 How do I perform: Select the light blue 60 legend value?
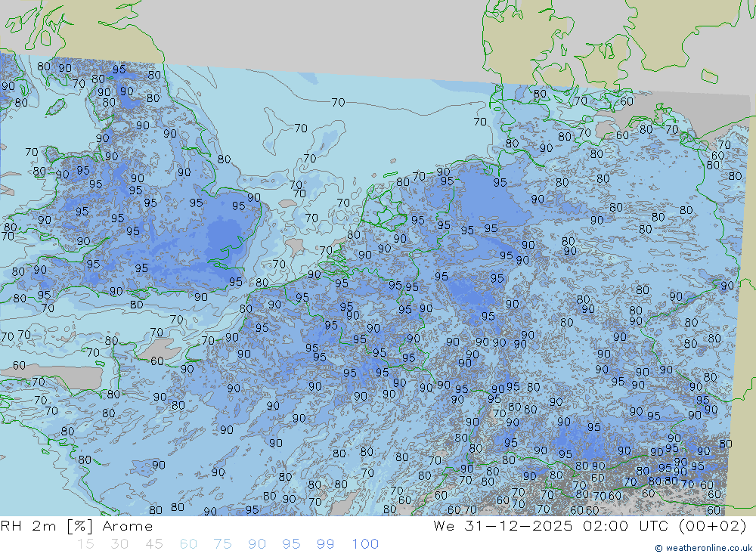click(188, 544)
